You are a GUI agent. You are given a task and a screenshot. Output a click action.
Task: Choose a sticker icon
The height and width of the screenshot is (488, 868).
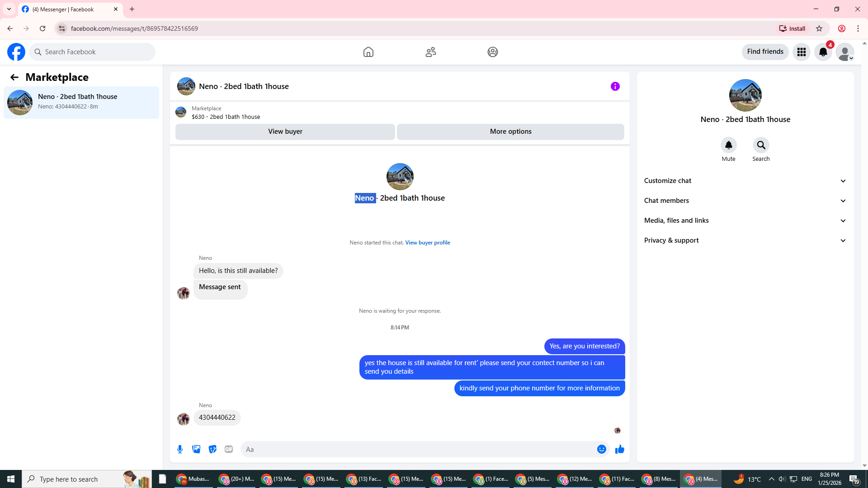coord(212,449)
